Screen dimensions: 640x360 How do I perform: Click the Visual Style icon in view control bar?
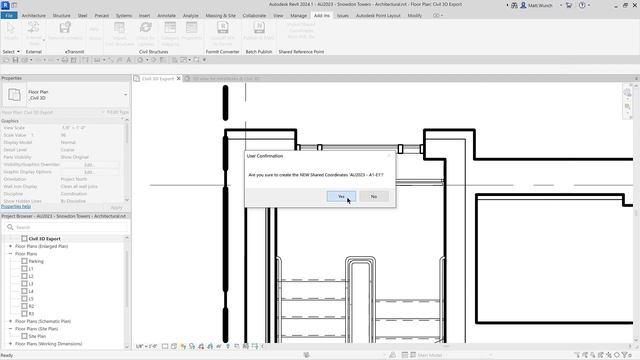(x=174, y=346)
